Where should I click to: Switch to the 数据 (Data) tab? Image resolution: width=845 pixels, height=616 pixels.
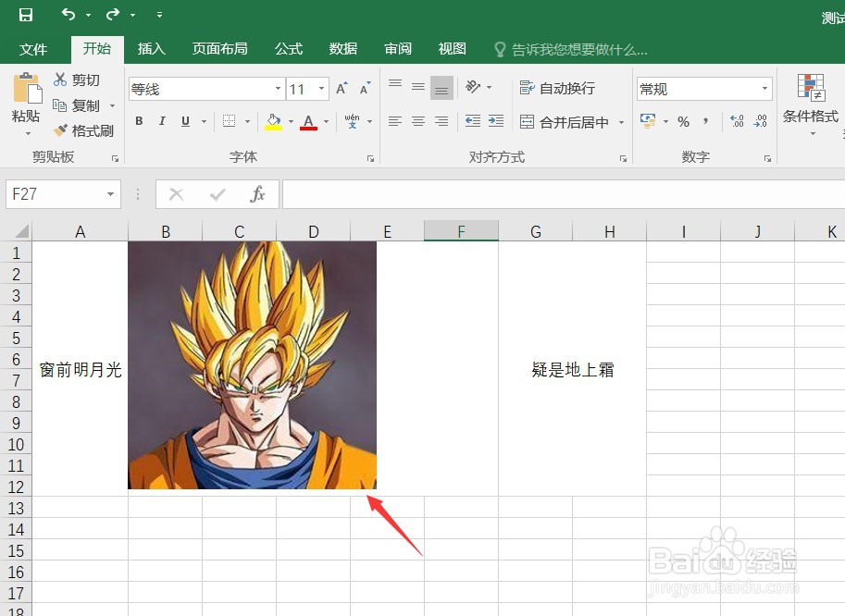[342, 49]
